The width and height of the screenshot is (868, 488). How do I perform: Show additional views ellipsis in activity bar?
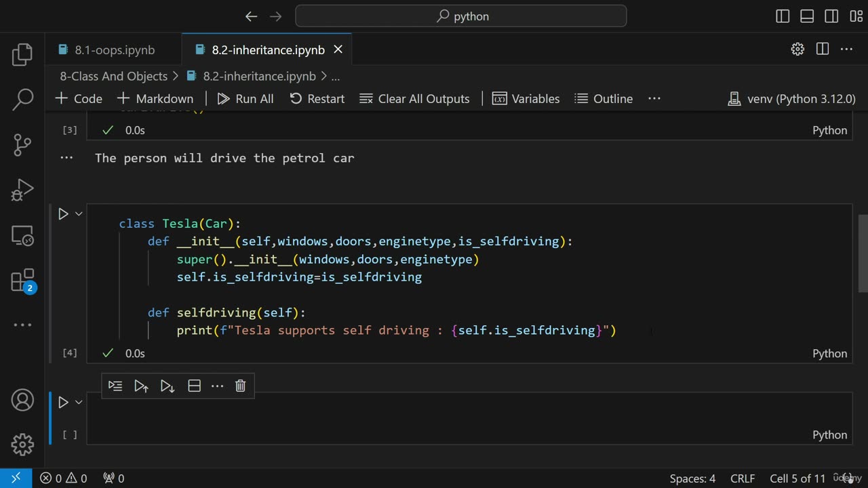pos(22,325)
